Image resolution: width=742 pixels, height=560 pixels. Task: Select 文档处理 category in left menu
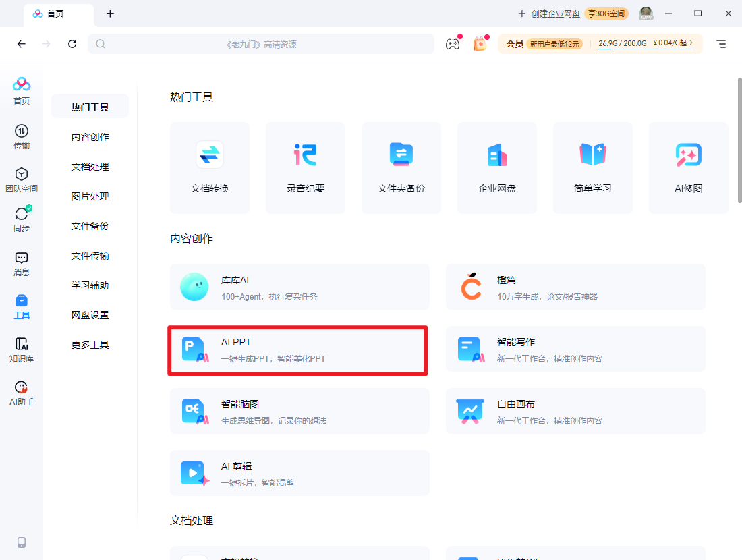pos(90,167)
